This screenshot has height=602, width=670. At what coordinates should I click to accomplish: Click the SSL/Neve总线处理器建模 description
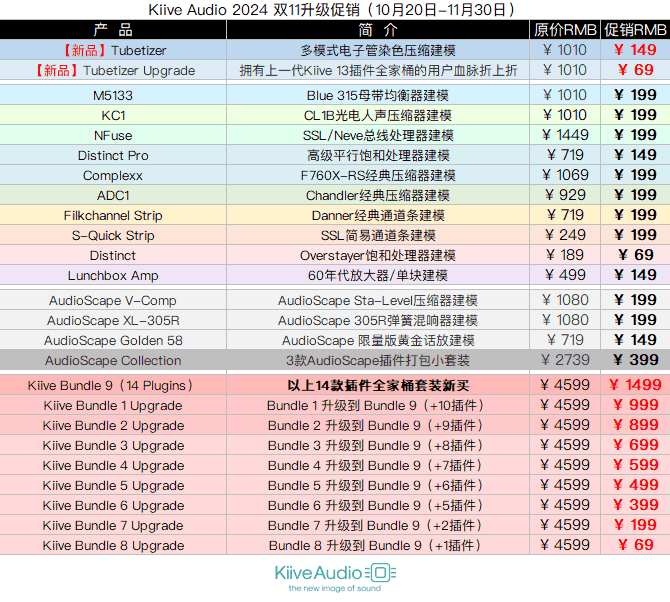click(378, 135)
